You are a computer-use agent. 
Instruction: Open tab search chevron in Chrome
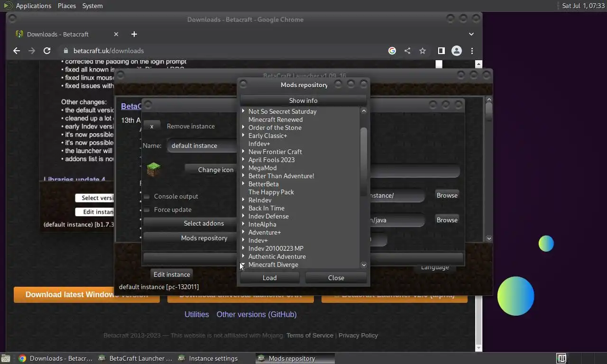[471, 34]
